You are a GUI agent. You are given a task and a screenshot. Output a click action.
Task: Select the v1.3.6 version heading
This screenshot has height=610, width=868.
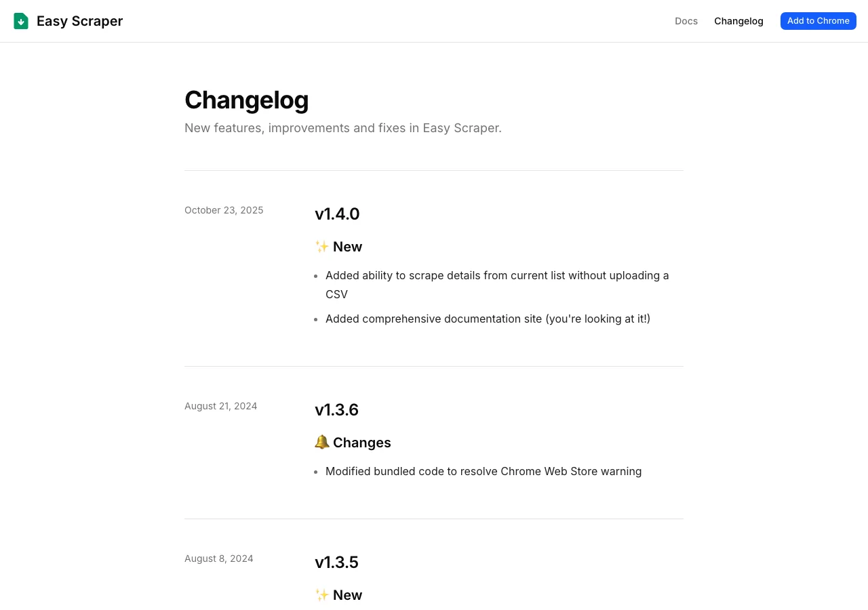(x=336, y=410)
